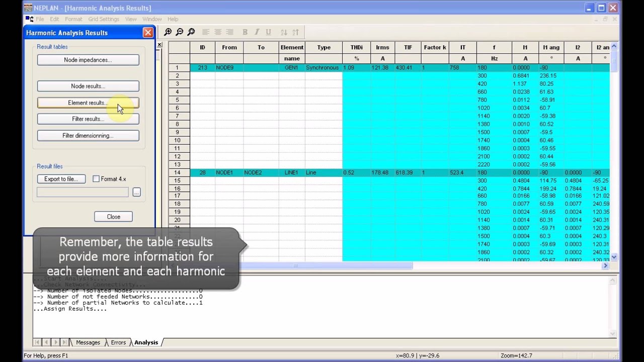The width and height of the screenshot is (644, 362).
Task: Select the Analysis tab
Action: point(146,342)
